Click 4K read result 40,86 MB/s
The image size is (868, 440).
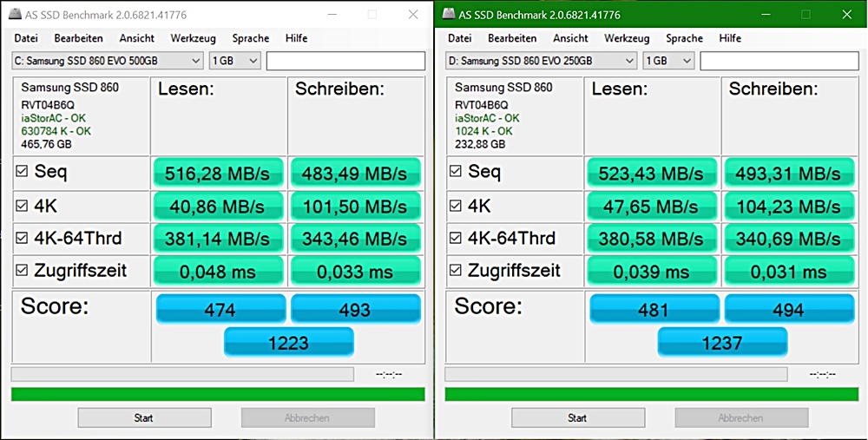(x=218, y=207)
